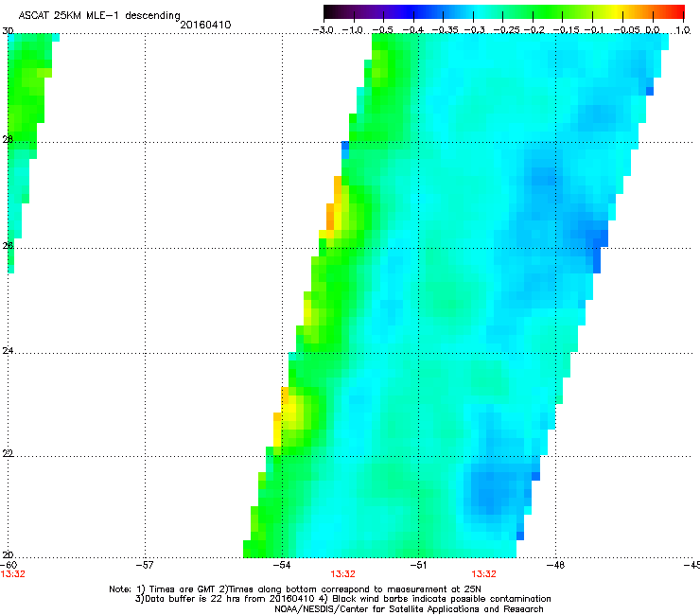
Task: Click the "0.0" color scale label
Action: coord(653,30)
